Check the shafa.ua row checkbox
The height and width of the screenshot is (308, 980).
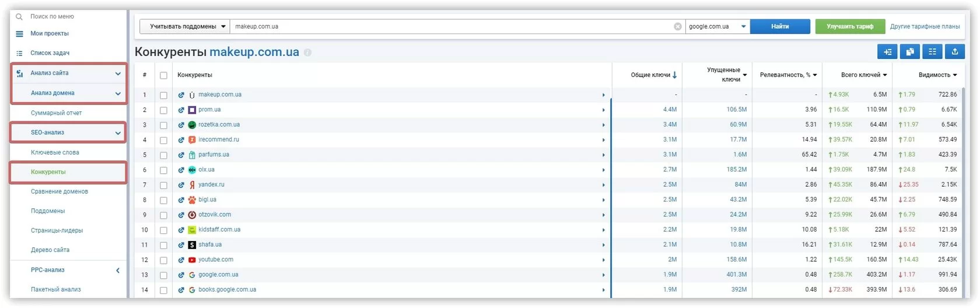coord(163,246)
